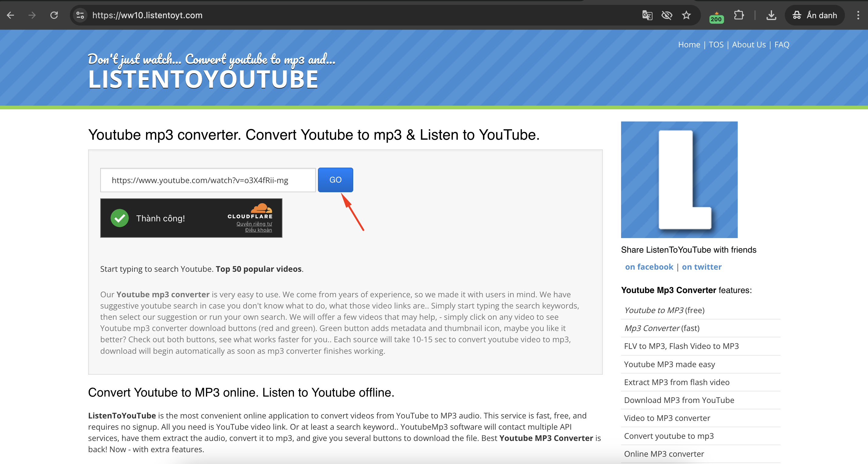Click the address bar URL
The width and height of the screenshot is (868, 464).
point(147,15)
